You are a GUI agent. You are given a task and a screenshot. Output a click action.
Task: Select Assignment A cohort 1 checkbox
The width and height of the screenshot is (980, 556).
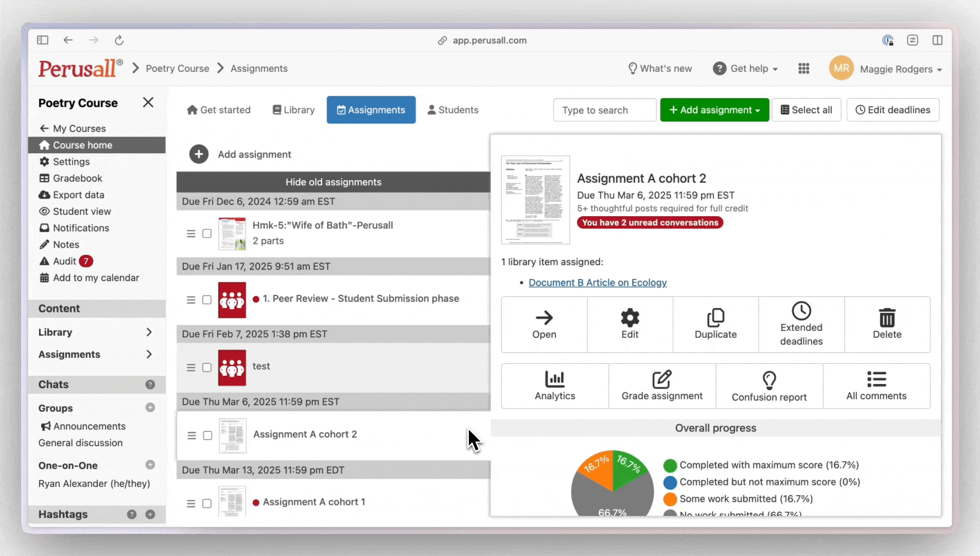tap(207, 503)
